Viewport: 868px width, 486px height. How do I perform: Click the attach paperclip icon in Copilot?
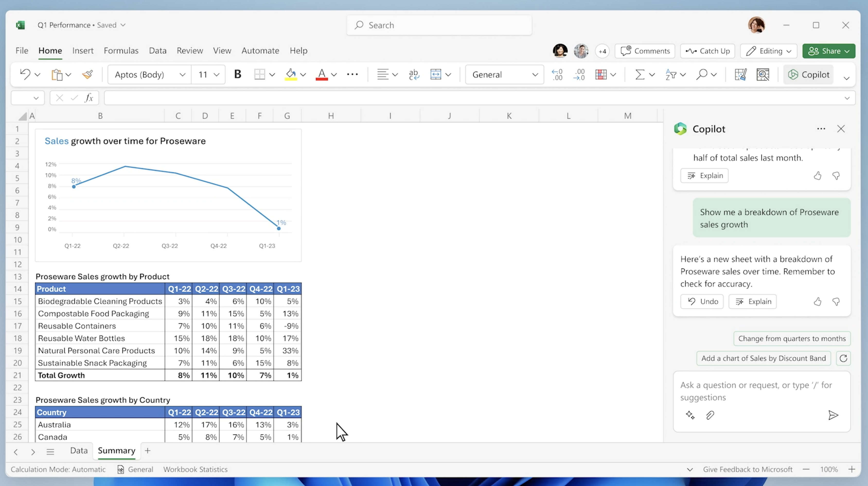point(710,415)
